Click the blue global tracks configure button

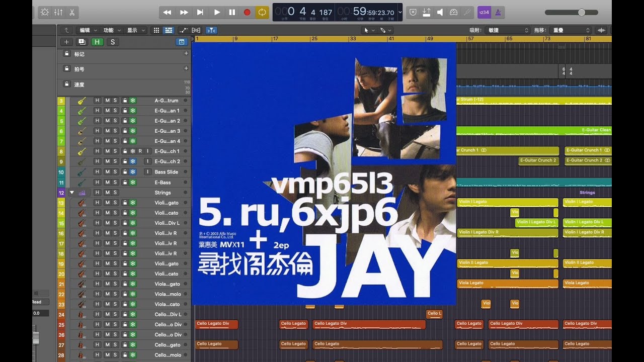click(x=182, y=42)
